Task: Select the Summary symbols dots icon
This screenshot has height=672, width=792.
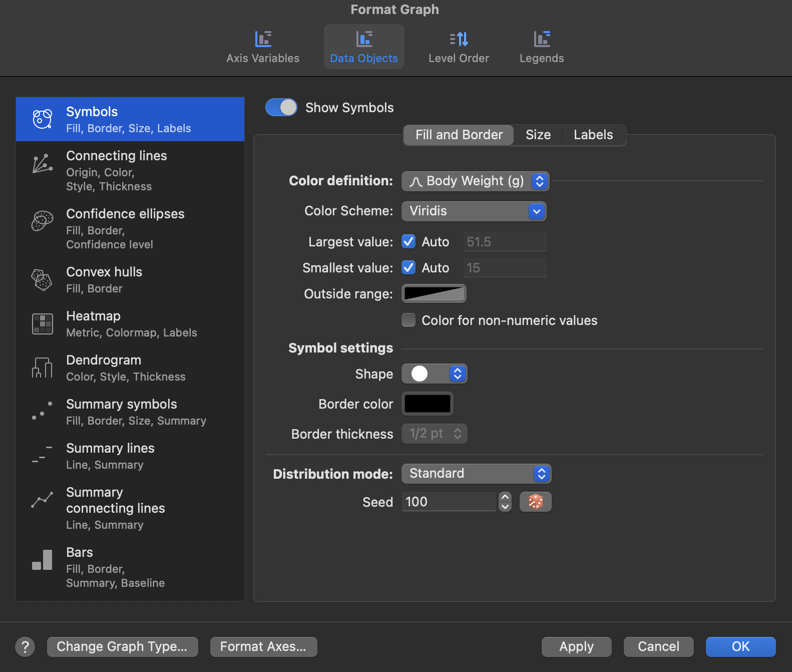Action: point(43,411)
